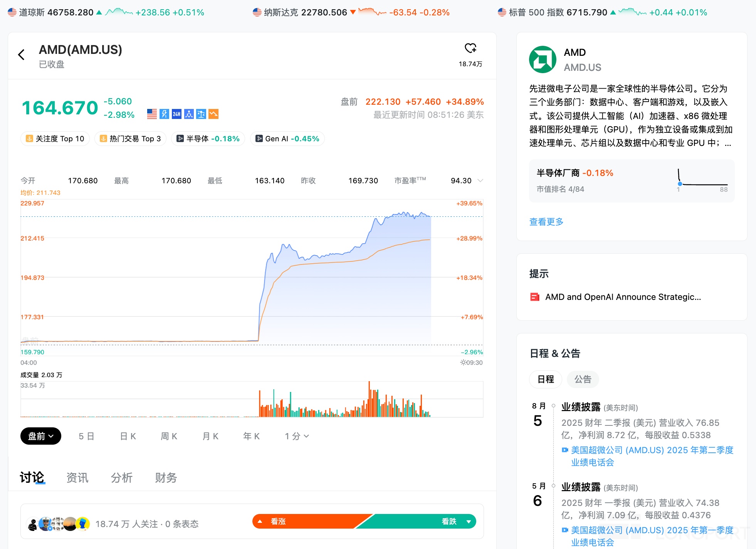The height and width of the screenshot is (549, 756).
Task: Click the green AMD company logo
Action: (543, 60)
